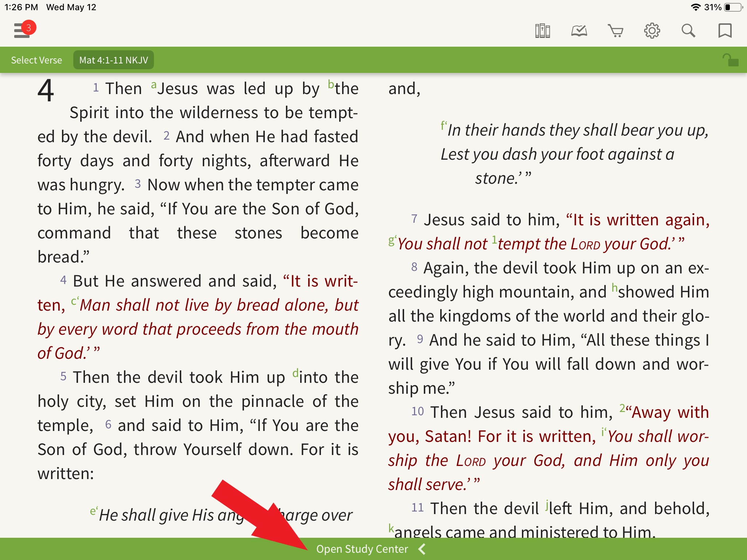This screenshot has width=747, height=560.
Task: Tap the 1:26 PM clock
Action: tap(21, 7)
